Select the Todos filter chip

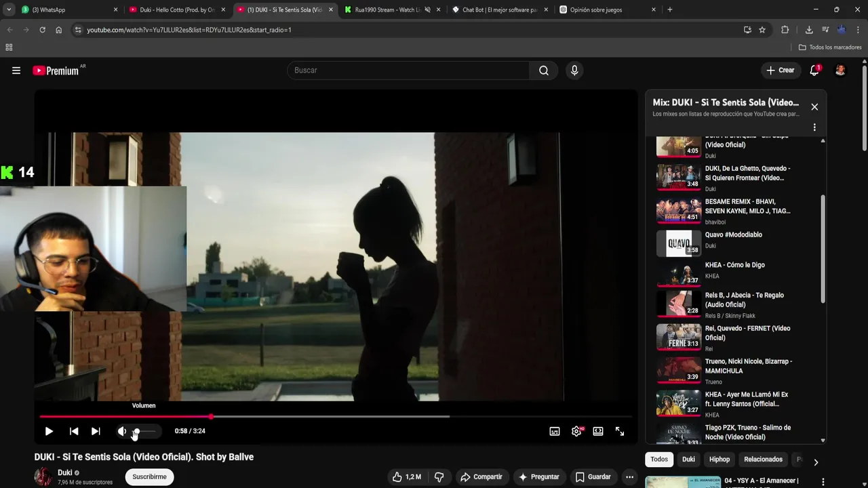pyautogui.click(x=659, y=460)
